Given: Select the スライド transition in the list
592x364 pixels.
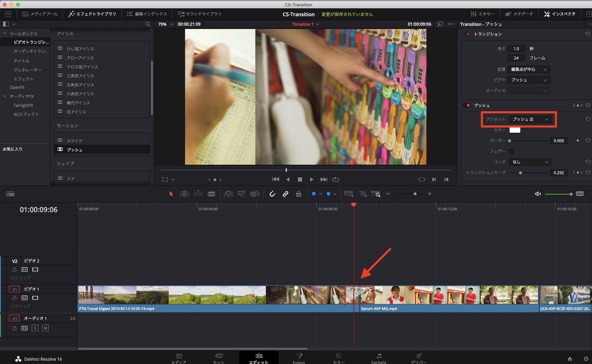Looking at the screenshot, I should tap(75, 141).
